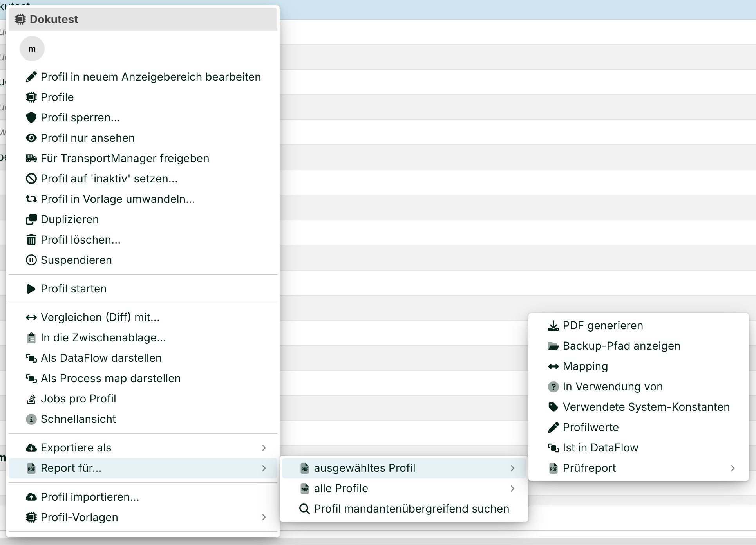Select 'Backup-Pfad anzeigen' entry text
The image size is (756, 545).
[x=622, y=346]
